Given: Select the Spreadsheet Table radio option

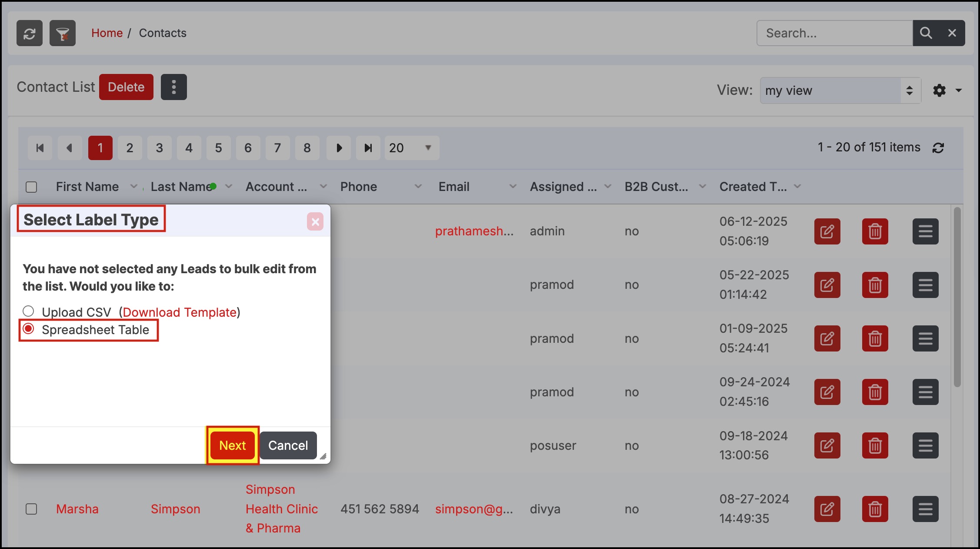Looking at the screenshot, I should (x=28, y=329).
